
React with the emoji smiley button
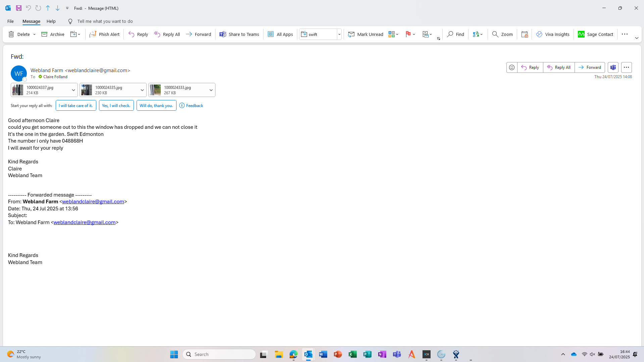point(512,67)
